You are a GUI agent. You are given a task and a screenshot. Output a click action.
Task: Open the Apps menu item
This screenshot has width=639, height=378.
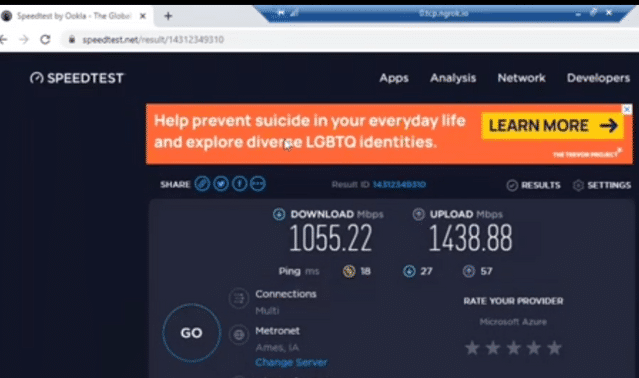coord(394,78)
